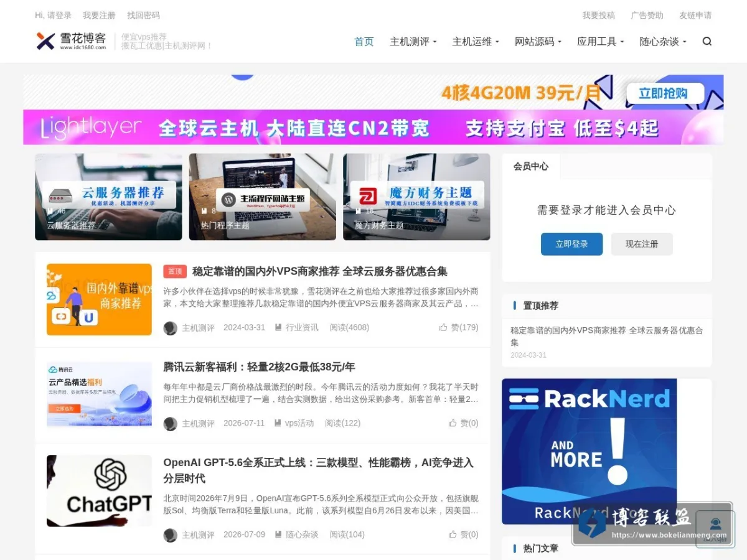
Task: Open author avatar on 稳定靠谱 VPS article
Action: tap(170, 328)
